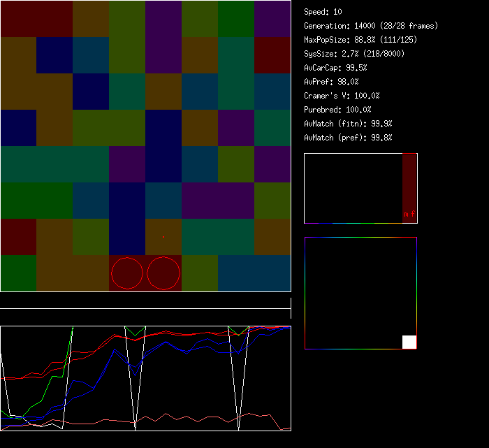Select the AvCarCap 99.5% value

pyautogui.click(x=335, y=68)
